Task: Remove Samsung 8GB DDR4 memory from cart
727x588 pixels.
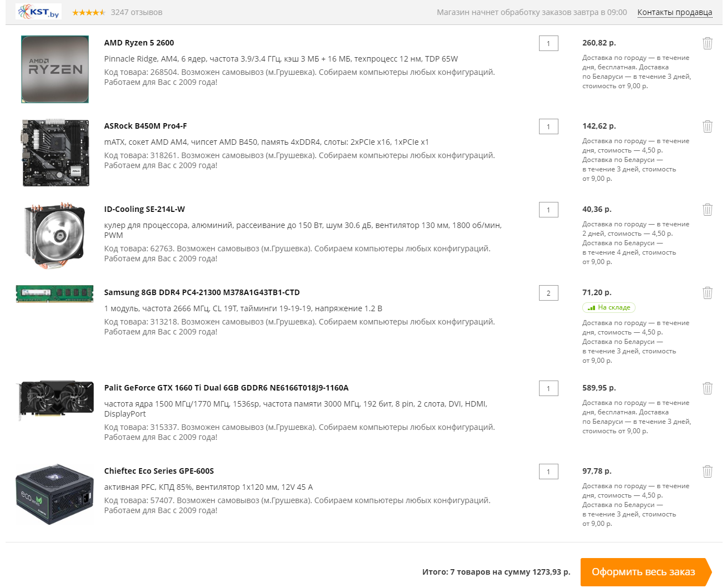Action: (707, 293)
